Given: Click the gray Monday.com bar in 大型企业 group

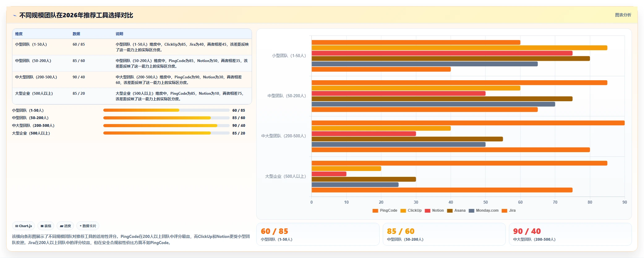Looking at the screenshot, I should (x=355, y=185).
